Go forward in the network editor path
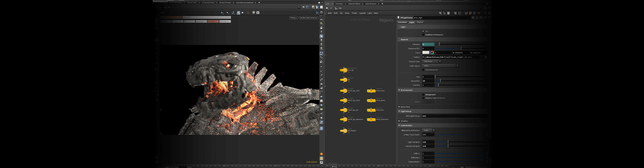 coord(331,8)
